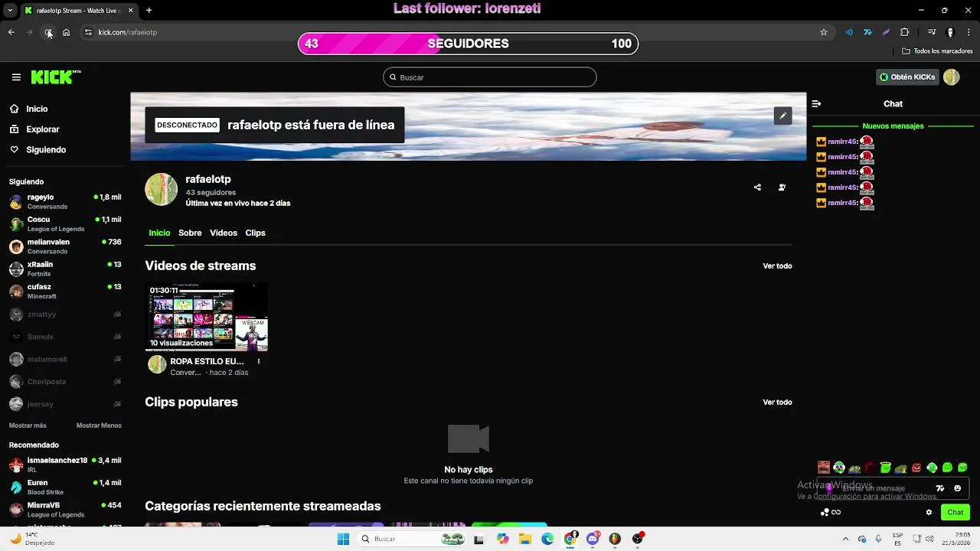This screenshot has height=551, width=980.
Task: Edit the channel banner with pencil icon
Action: click(782, 116)
